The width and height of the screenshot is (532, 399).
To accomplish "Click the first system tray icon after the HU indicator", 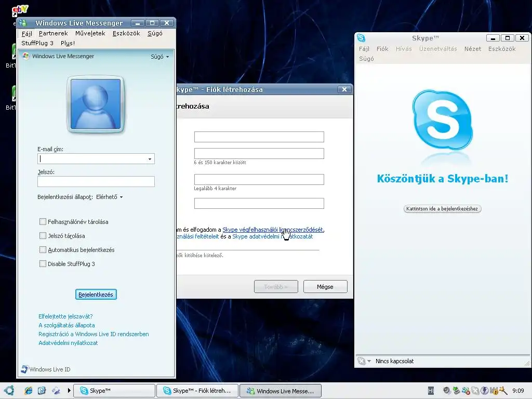I will pyautogui.click(x=447, y=391).
